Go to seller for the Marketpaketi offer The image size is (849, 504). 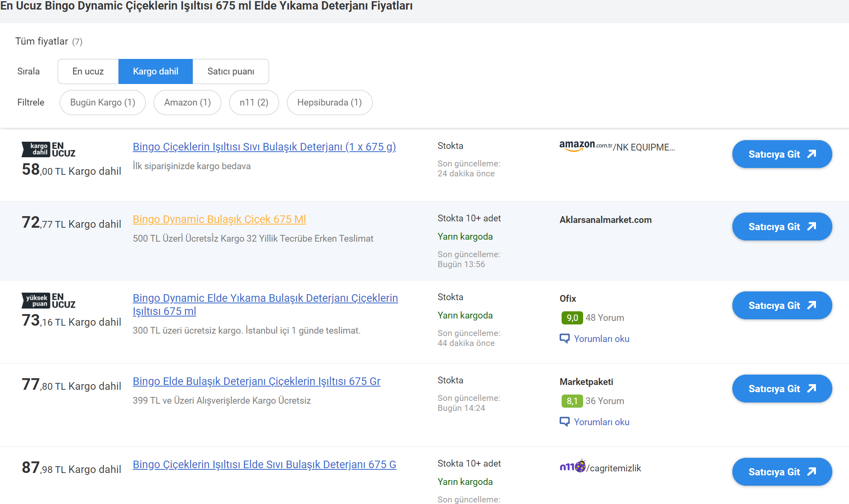(782, 389)
